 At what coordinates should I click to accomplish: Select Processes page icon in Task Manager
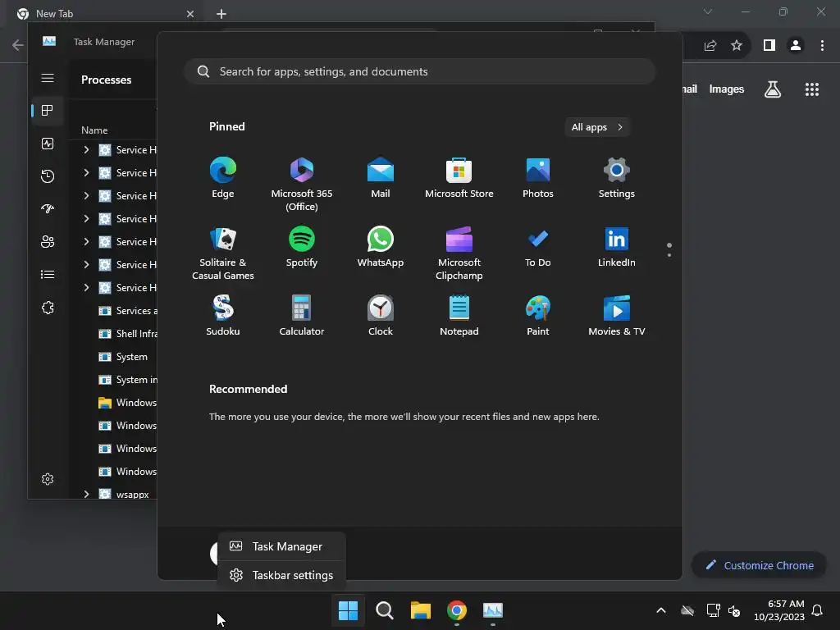[48, 111]
